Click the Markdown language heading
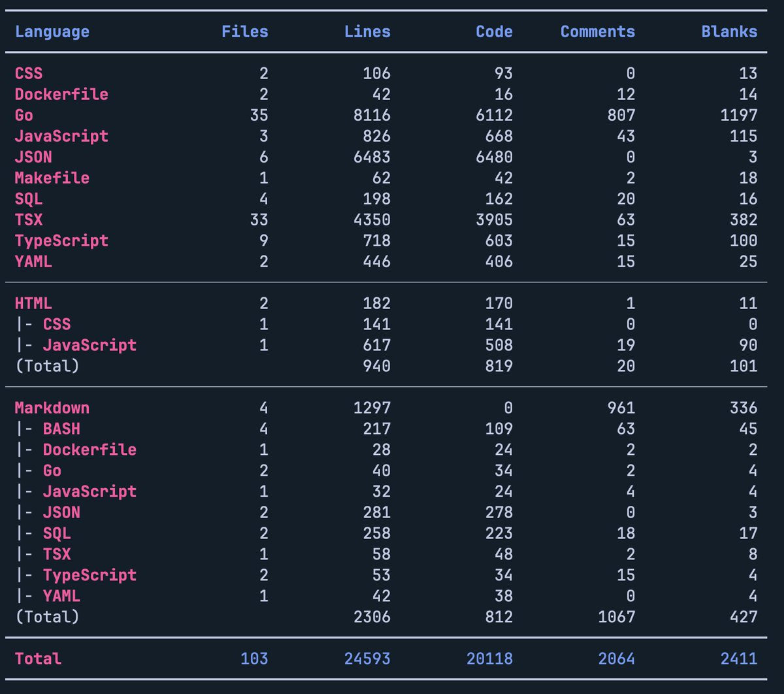This screenshot has height=694, width=784. (x=52, y=408)
